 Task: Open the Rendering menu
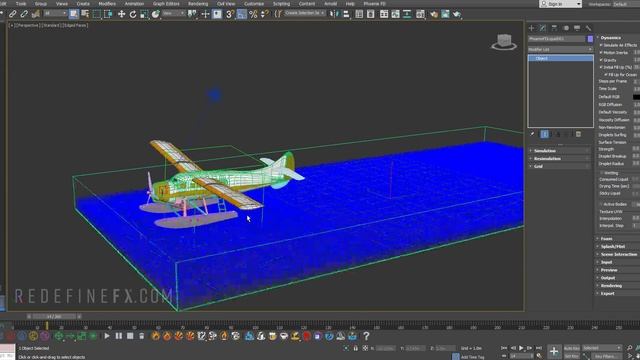(x=198, y=4)
